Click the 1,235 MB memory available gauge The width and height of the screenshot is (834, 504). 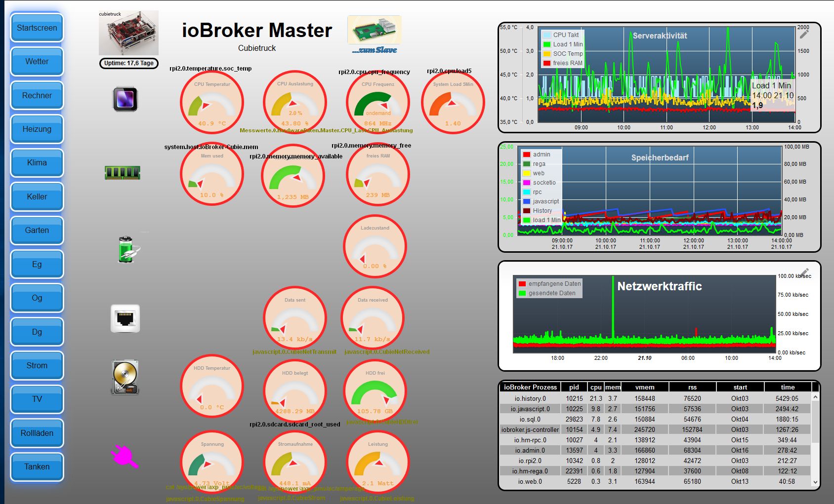[x=293, y=176]
